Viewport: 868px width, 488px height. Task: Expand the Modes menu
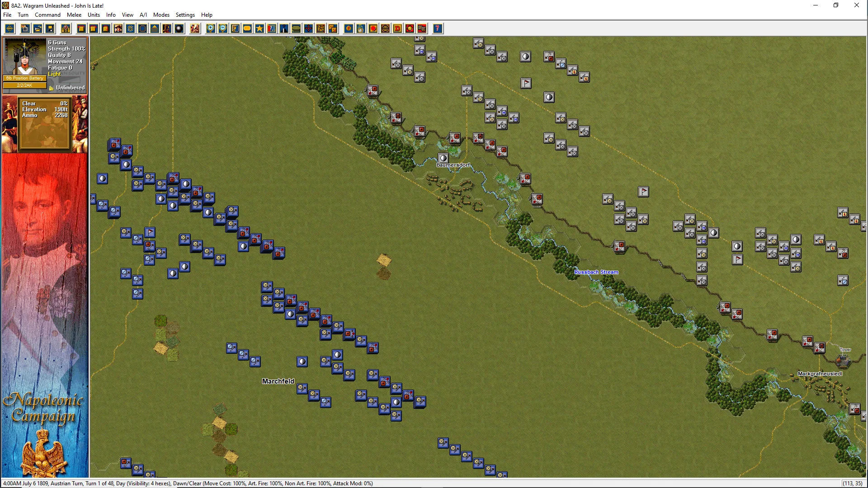[161, 15]
